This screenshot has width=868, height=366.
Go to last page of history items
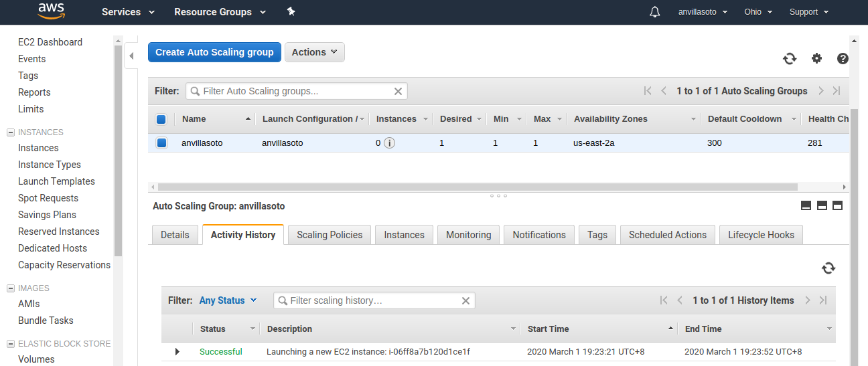point(823,300)
